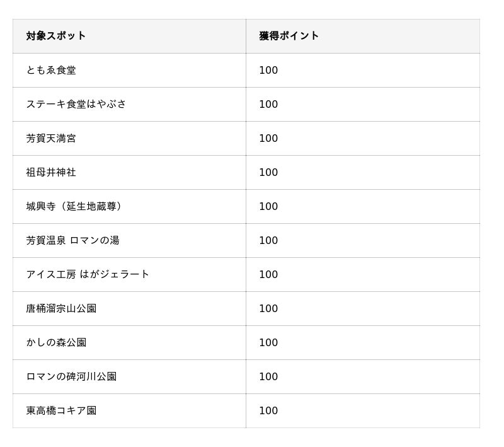Click the points value for 東高橋コキア園
The width and height of the screenshot is (504, 447).
click(x=268, y=410)
